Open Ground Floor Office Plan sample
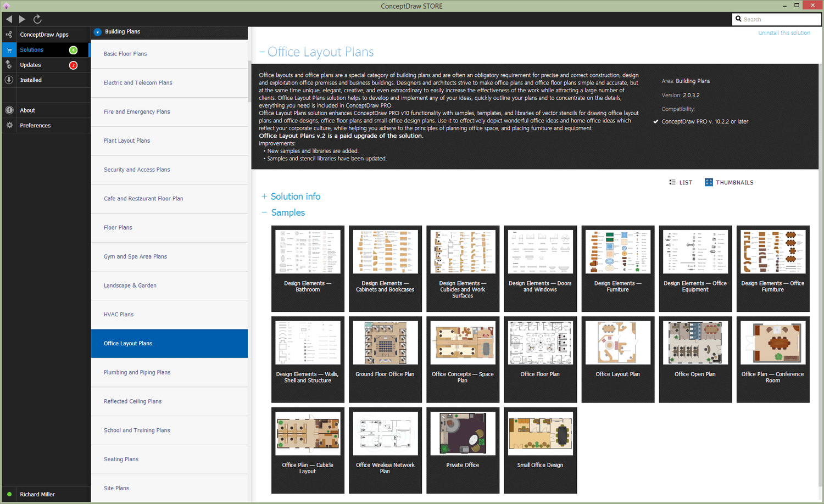Screen dimensions: 824x504 (385, 360)
